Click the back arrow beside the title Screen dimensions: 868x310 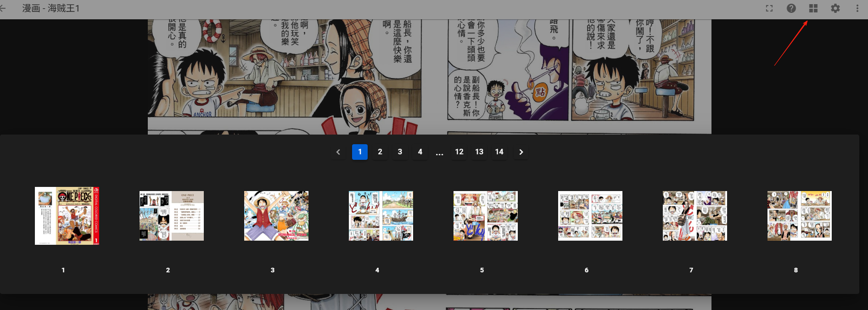[3, 8]
